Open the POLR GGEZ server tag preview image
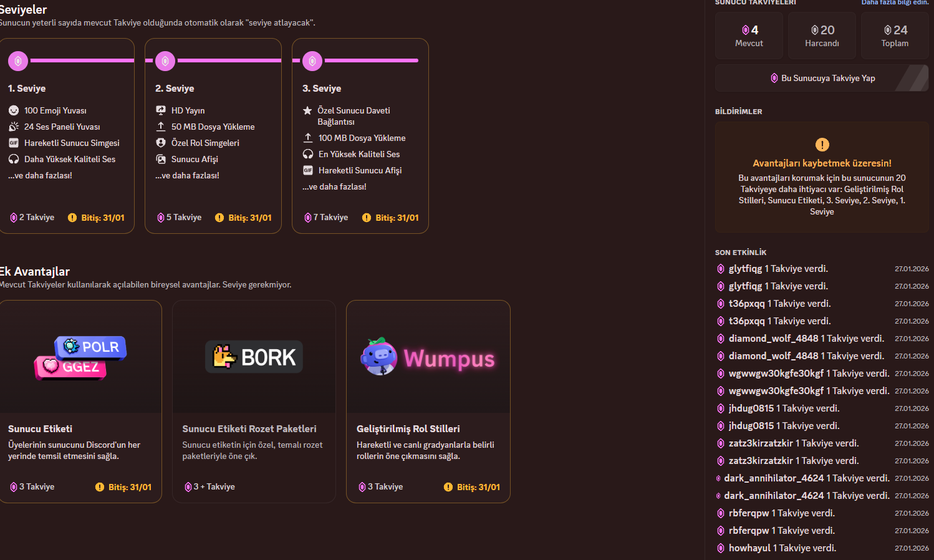The height and width of the screenshot is (560, 934). pos(80,357)
